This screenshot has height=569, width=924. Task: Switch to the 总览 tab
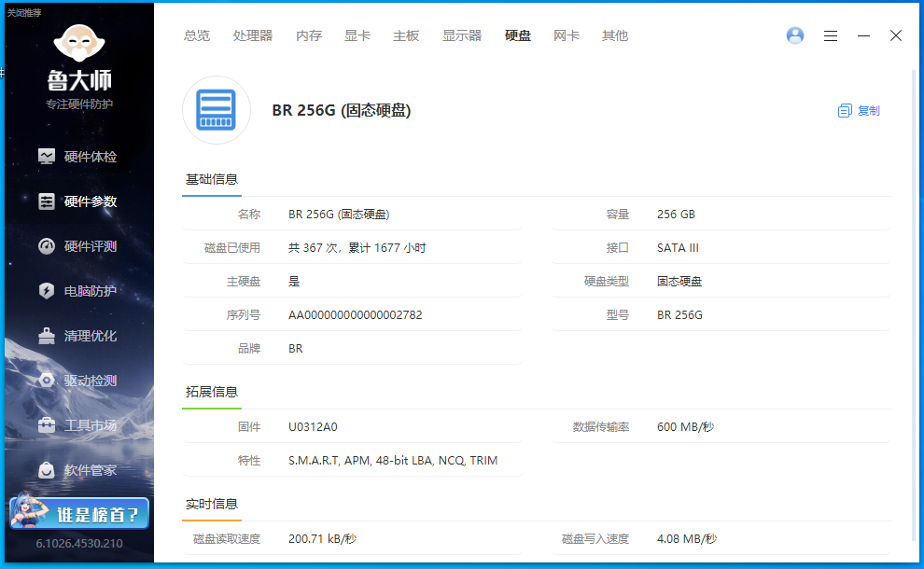197,35
